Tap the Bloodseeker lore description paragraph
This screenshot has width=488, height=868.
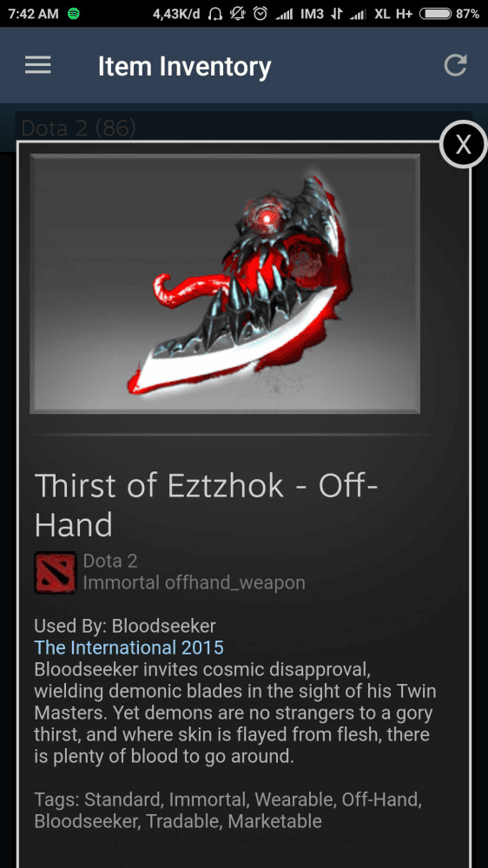point(234,713)
